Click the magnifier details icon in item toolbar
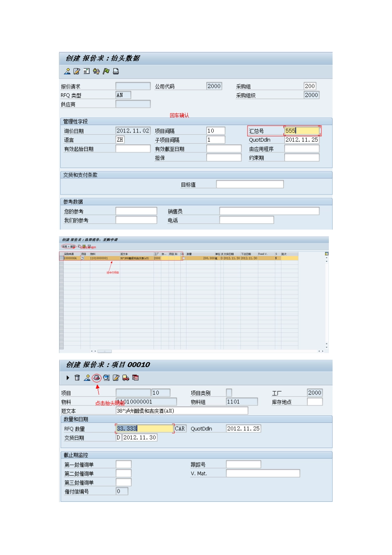 tap(106, 378)
